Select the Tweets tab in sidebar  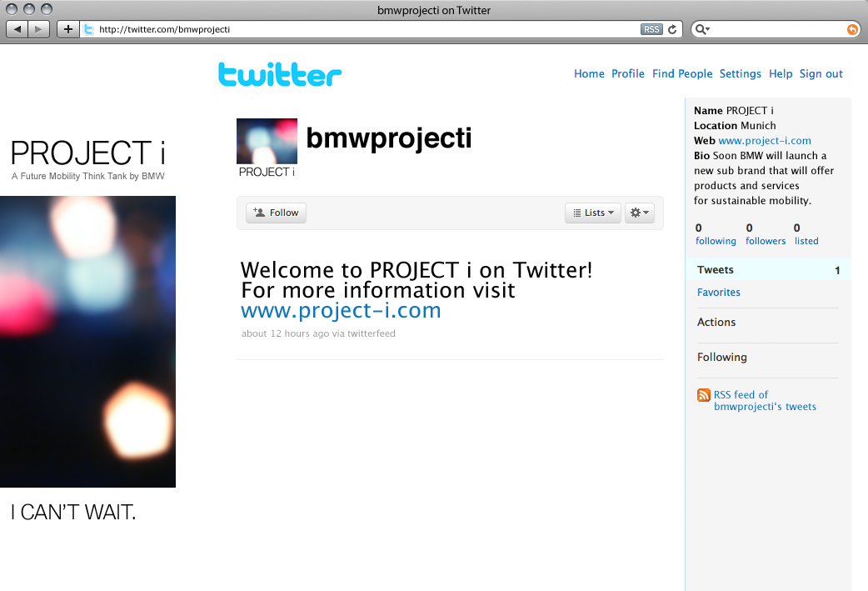(x=768, y=270)
